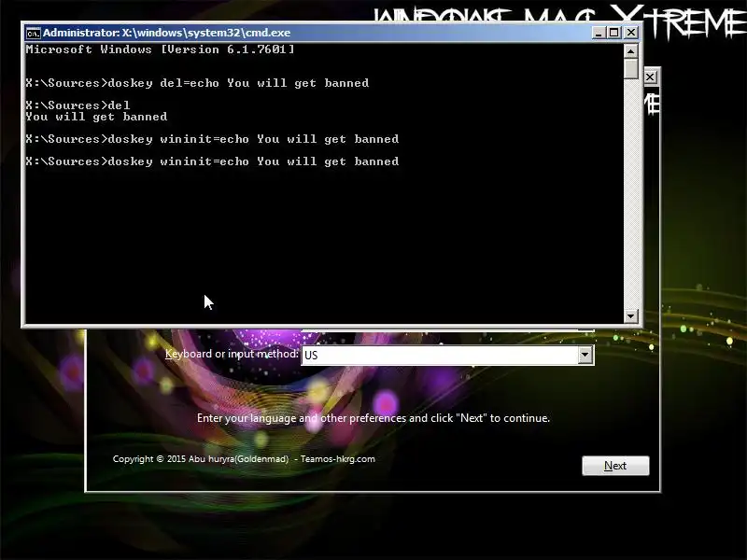The width and height of the screenshot is (747, 560).
Task: Maximize the Administrator cmd.exe window
Action: [614, 33]
